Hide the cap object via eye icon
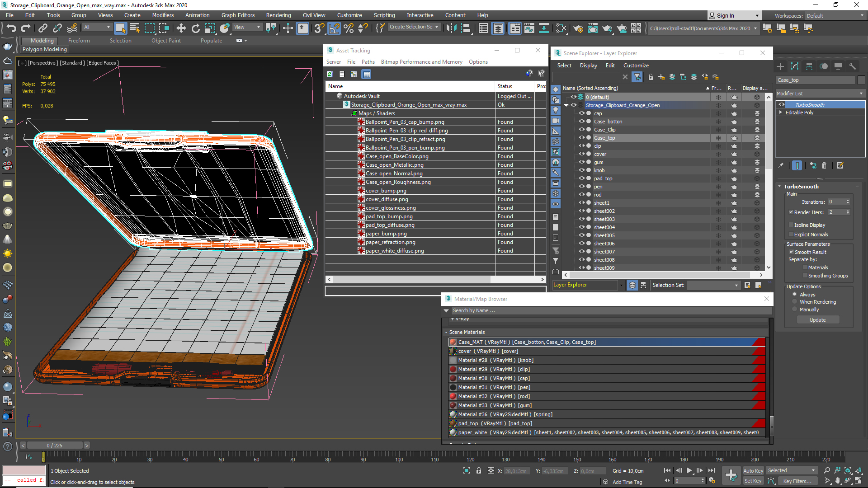The image size is (868, 488). pos(582,113)
